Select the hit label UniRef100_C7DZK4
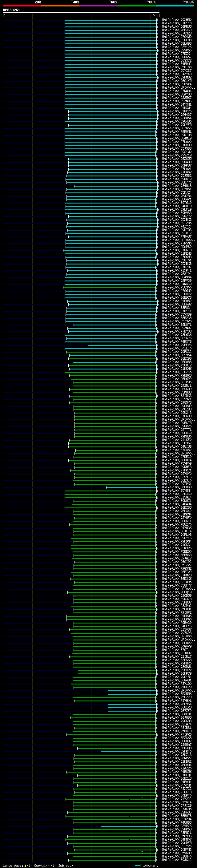 (x=177, y=54)
